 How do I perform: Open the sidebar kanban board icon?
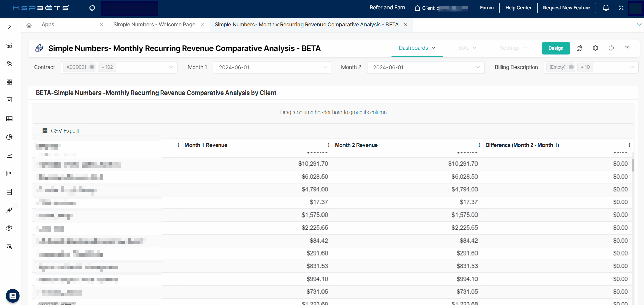pyautogui.click(x=9, y=174)
